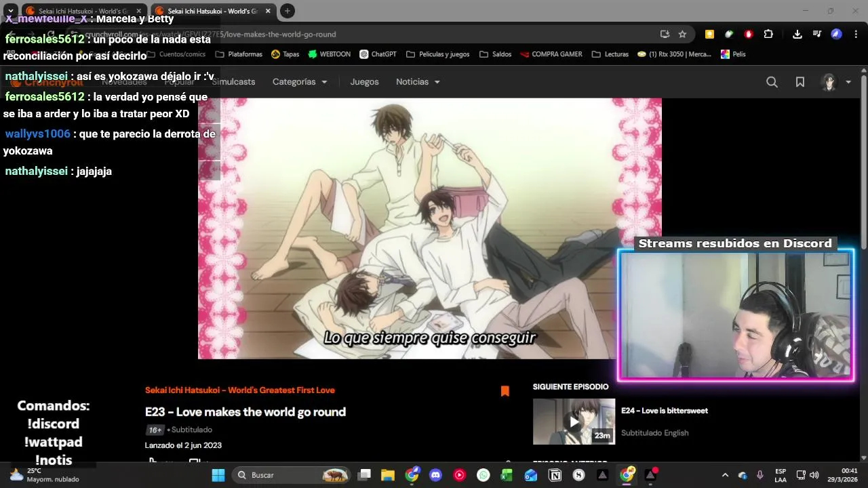Open the ESP LAA language selector

click(781, 475)
